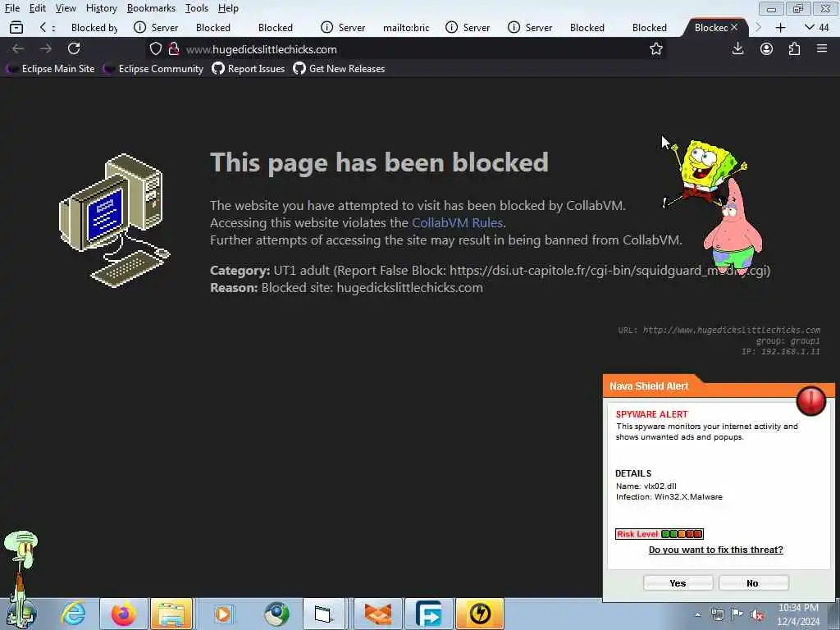Open the View menu
Image resolution: width=840 pixels, height=630 pixels.
tap(66, 8)
